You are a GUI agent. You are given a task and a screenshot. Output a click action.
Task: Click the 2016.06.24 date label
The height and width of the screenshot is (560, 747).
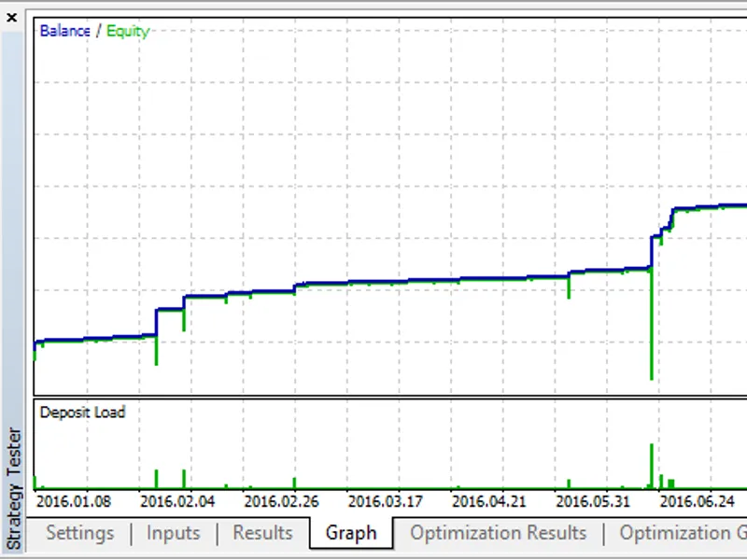click(x=697, y=501)
